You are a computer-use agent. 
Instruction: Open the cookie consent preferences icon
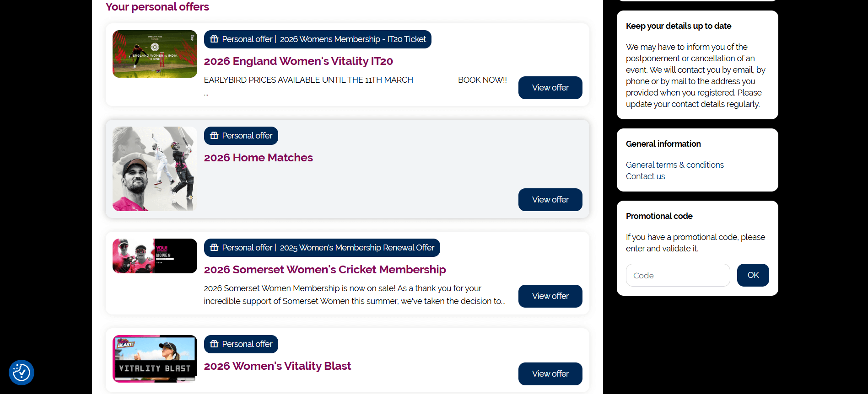[x=22, y=373]
